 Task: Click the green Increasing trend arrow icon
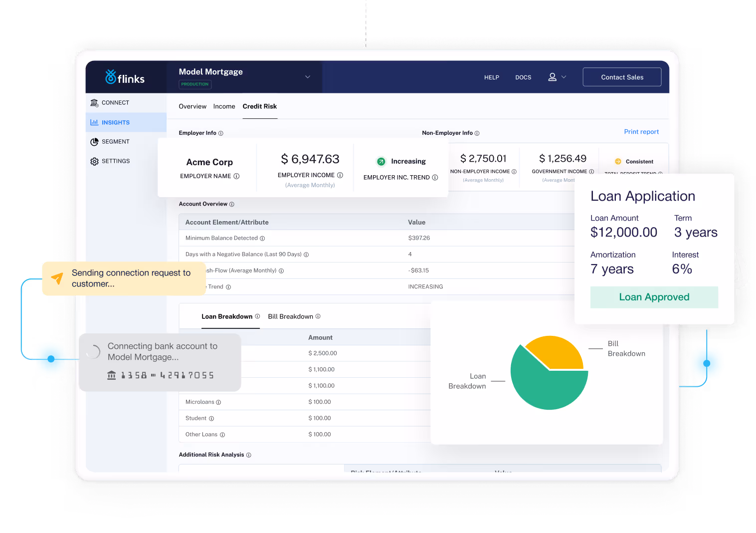(381, 161)
